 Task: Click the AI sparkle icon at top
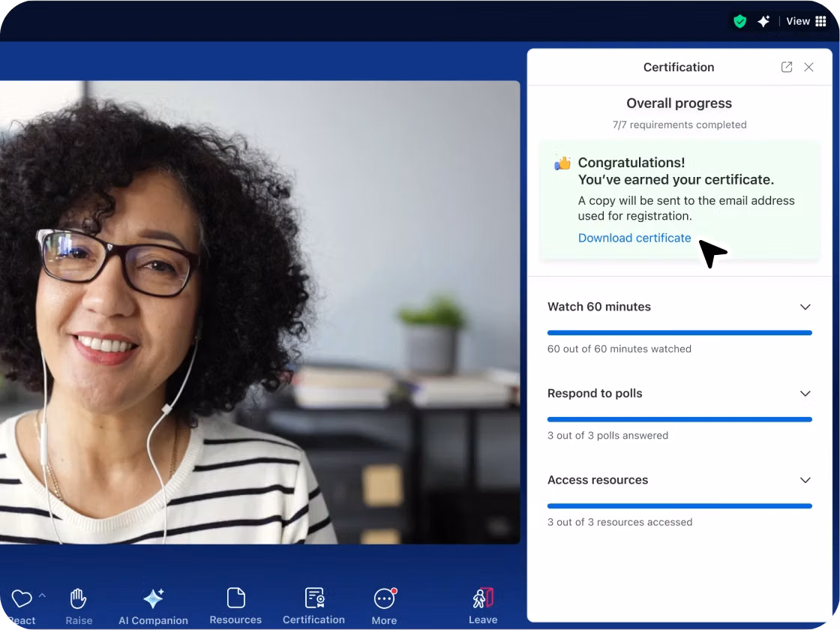click(763, 22)
